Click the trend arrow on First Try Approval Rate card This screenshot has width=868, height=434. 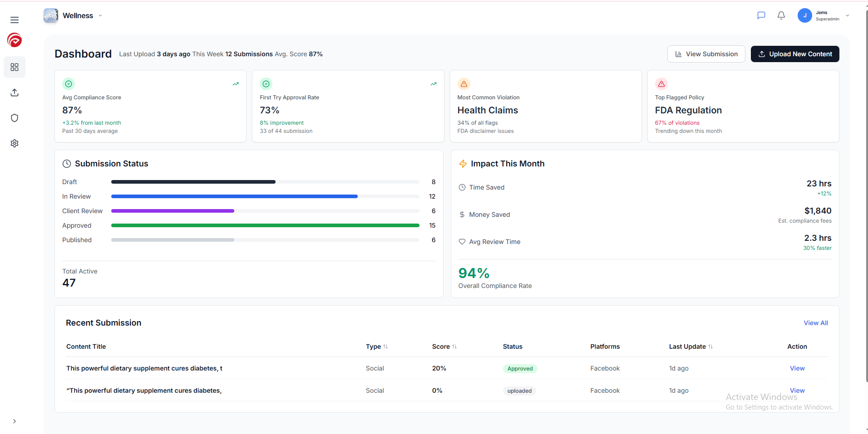click(434, 84)
